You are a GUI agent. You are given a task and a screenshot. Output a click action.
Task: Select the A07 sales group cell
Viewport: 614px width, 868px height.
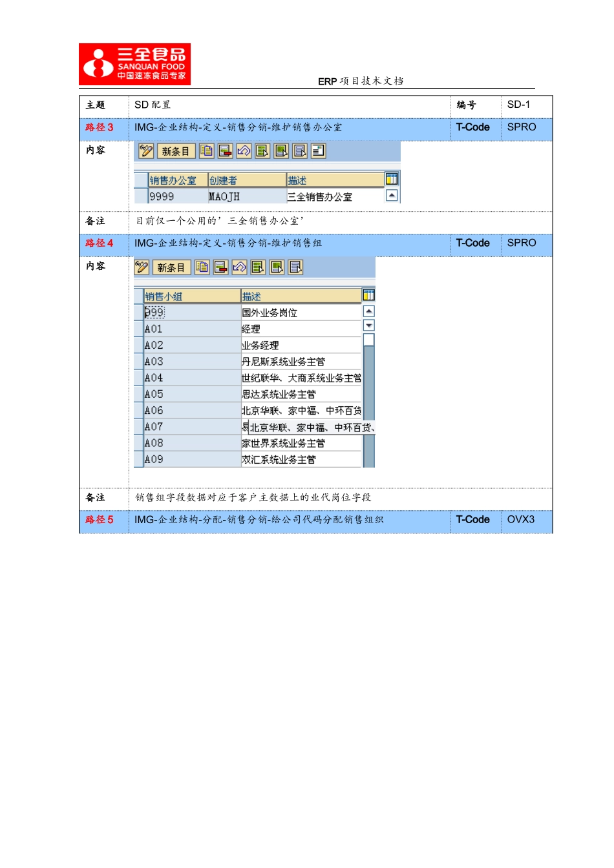192,427
